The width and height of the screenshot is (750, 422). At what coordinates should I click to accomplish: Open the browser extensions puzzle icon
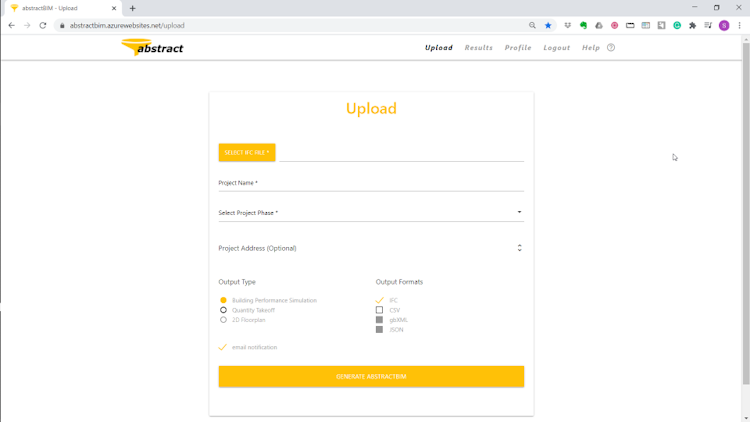(x=693, y=25)
